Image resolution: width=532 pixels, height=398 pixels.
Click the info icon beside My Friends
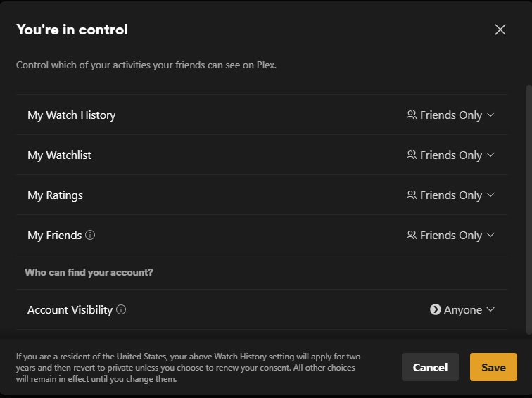coord(90,236)
